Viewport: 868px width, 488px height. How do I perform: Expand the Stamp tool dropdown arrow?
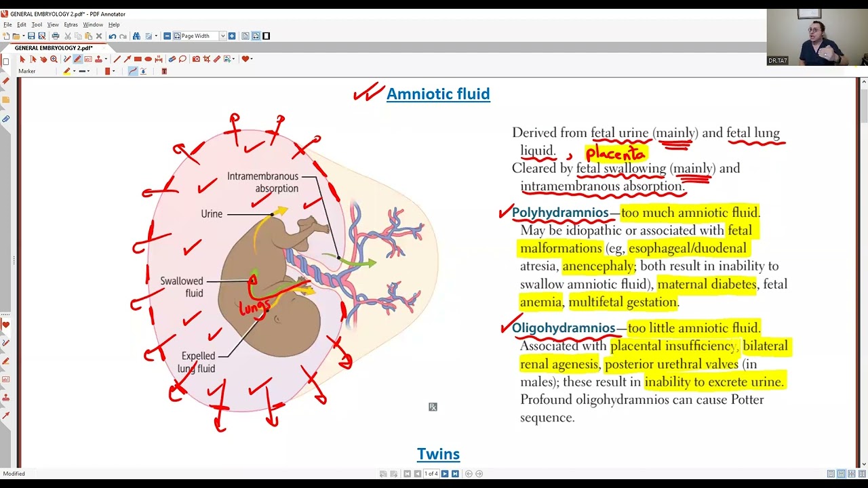(x=106, y=59)
